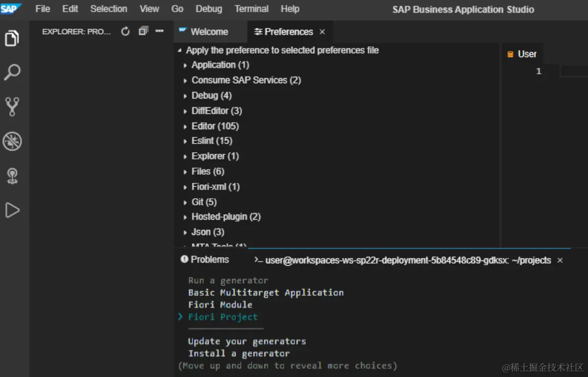The height and width of the screenshot is (377, 588).
Task: Open the File menu
Action: point(43,9)
